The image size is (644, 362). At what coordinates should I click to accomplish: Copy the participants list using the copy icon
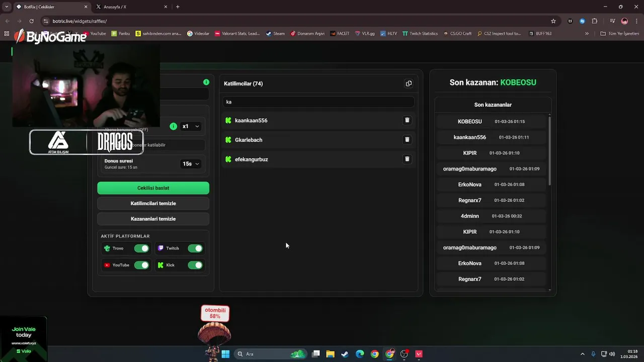pos(409,83)
